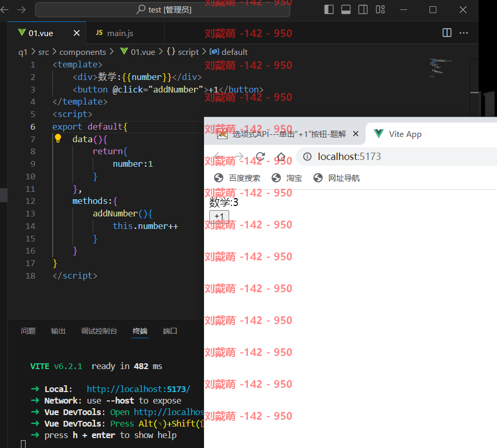The height and width of the screenshot is (448, 497).
Task: Open the 端口 panel tab
Action: pos(170,331)
